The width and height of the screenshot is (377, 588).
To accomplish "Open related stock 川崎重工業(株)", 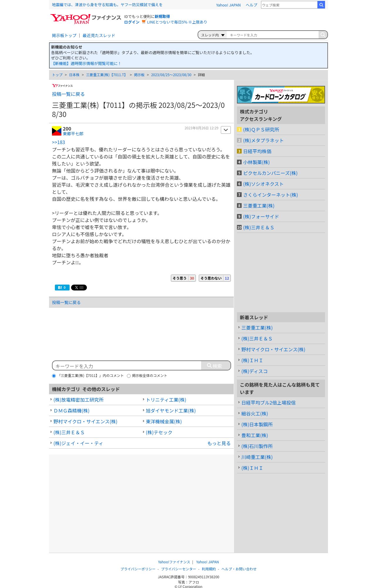I will click(x=257, y=457).
